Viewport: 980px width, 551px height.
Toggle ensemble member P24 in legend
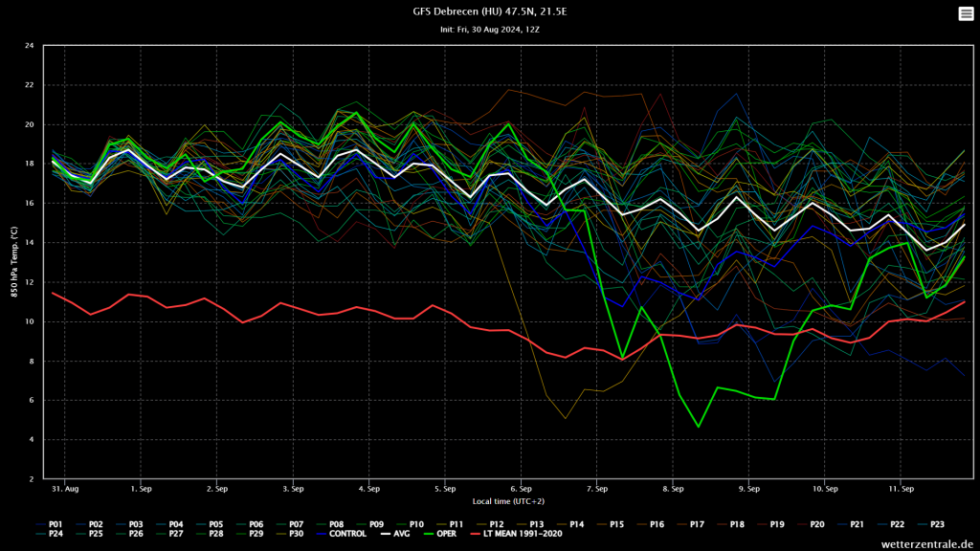(x=56, y=534)
